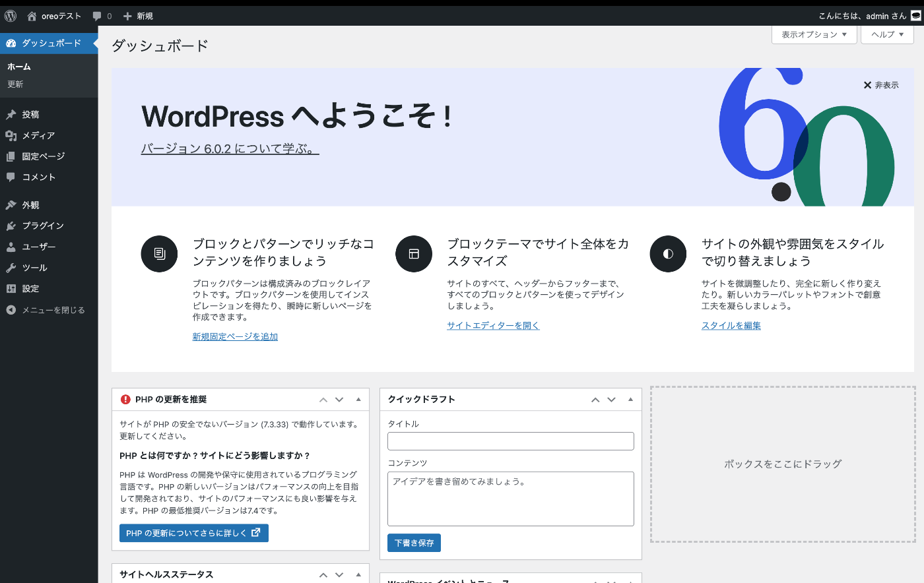Click the メディア icon in sidebar
Screen dimensions: 924x583
(11, 135)
